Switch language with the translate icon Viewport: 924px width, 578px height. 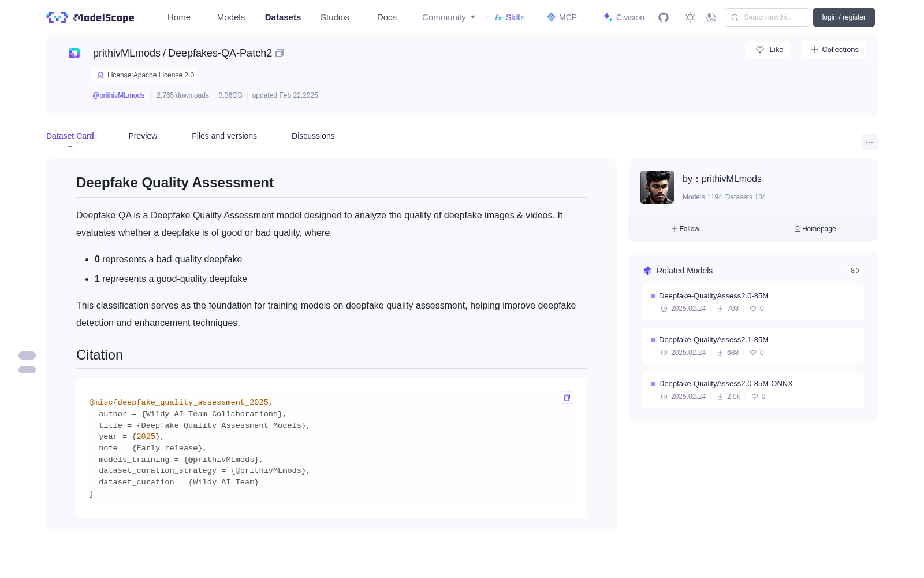coord(711,17)
